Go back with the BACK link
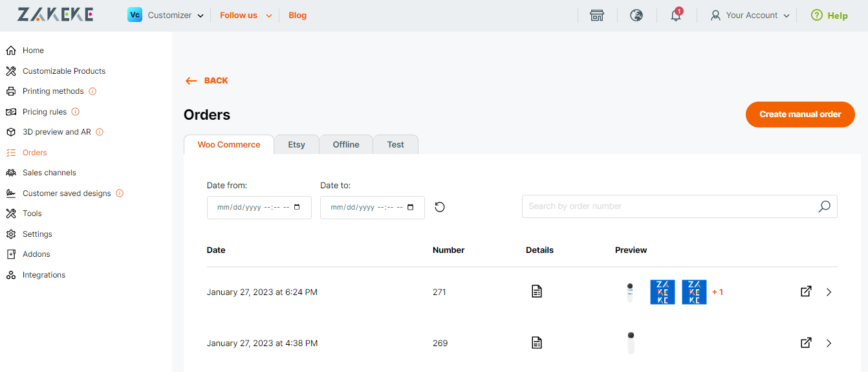This screenshot has width=868, height=372. [x=207, y=81]
